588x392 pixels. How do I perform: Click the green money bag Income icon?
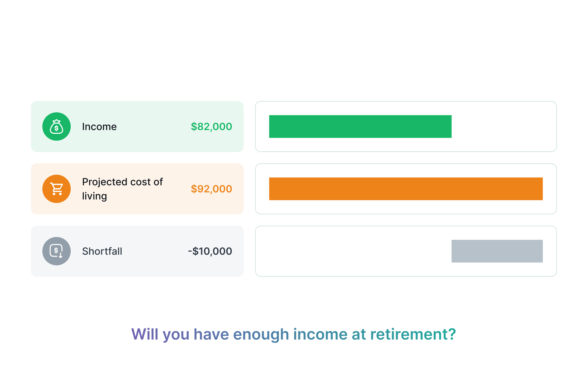57,127
